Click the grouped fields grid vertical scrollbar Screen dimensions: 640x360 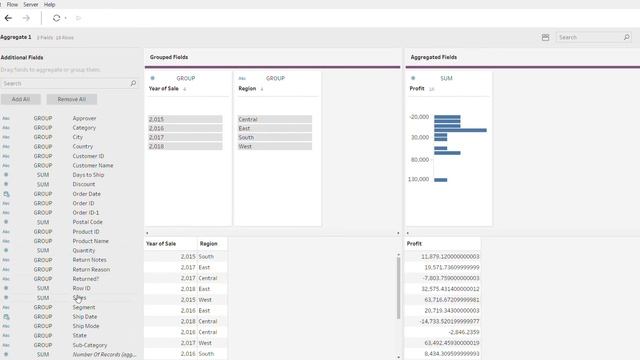coord(398,288)
